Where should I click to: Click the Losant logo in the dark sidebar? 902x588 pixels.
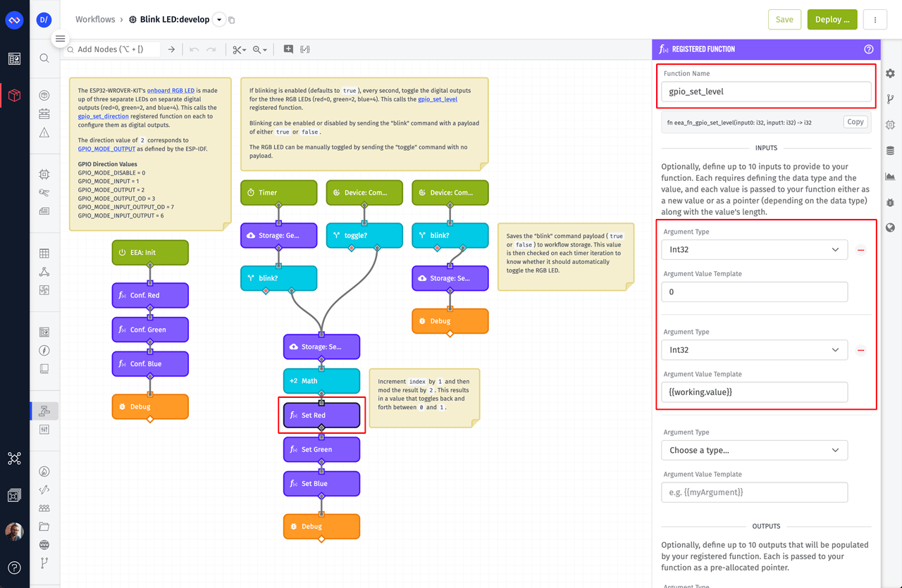pos(14,20)
